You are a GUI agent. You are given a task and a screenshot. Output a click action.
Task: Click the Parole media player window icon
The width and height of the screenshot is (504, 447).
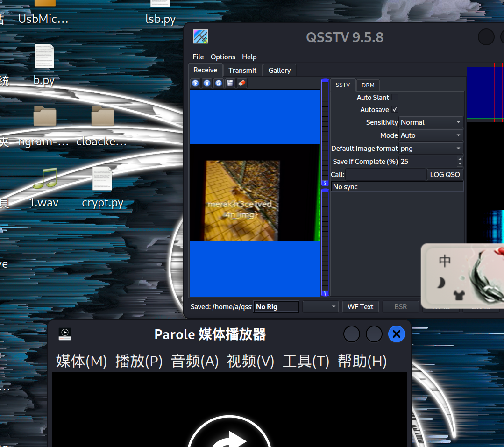pos(64,334)
